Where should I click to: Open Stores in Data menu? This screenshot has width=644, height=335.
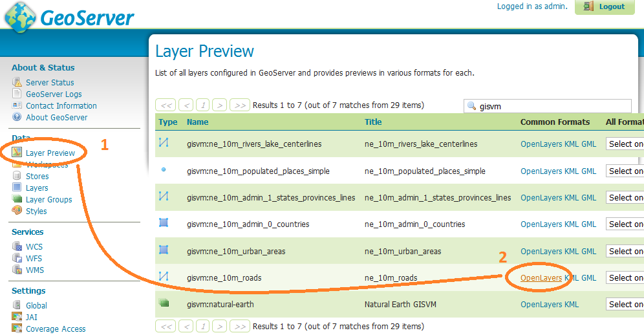coord(38,176)
